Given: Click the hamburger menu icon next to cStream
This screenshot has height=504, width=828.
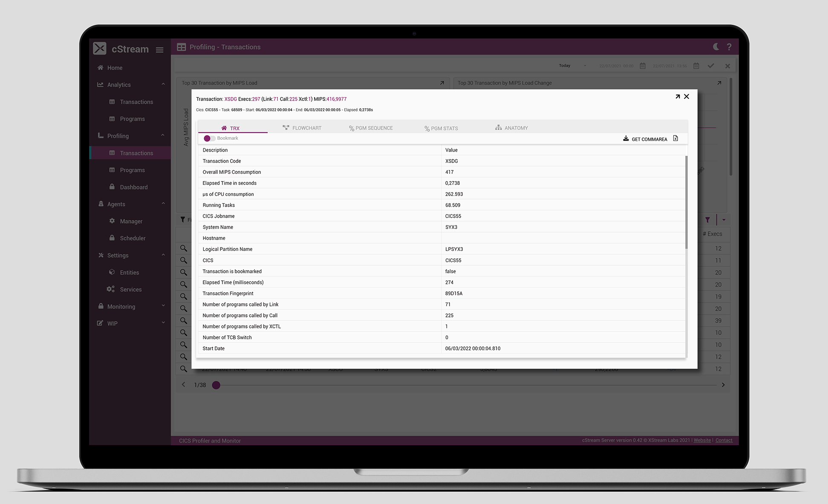Looking at the screenshot, I should 159,50.
